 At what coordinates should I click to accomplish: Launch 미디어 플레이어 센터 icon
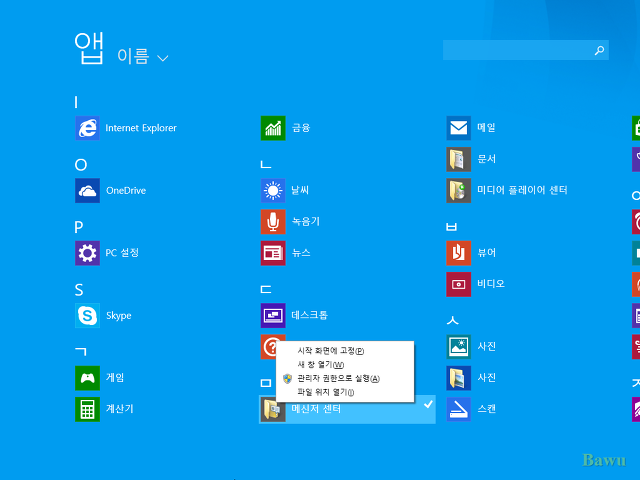(459, 191)
